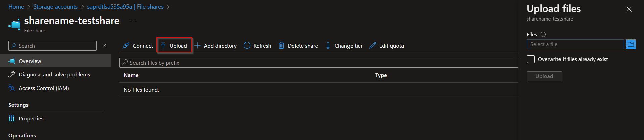
Task: Click the Add directory plus icon
Action: 197,46
